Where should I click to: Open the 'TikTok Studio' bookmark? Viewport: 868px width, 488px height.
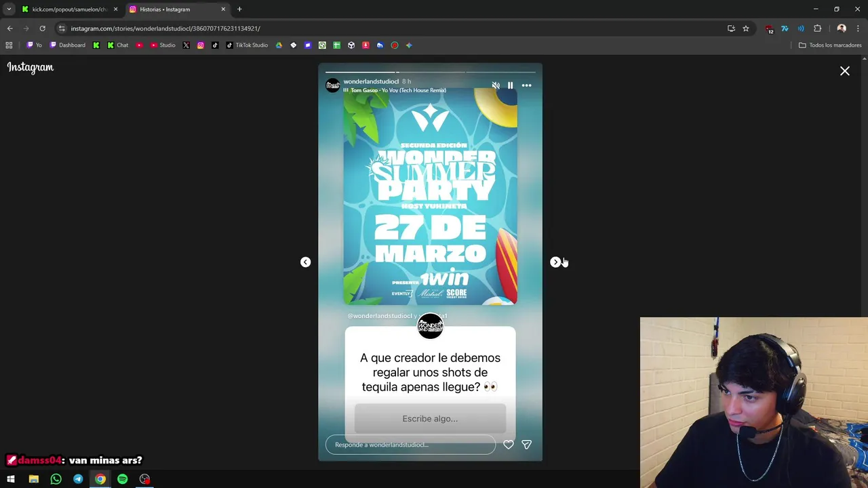pos(247,45)
